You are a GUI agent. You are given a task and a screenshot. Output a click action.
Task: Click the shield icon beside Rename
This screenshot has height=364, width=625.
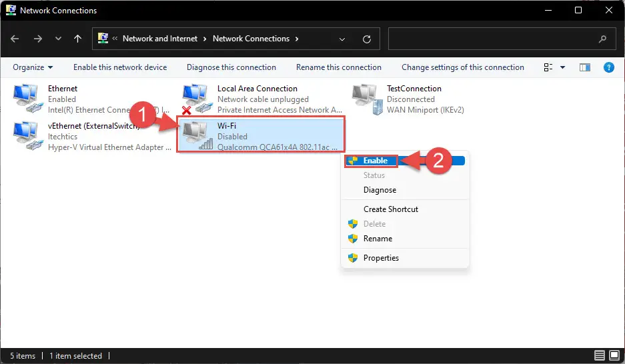353,239
